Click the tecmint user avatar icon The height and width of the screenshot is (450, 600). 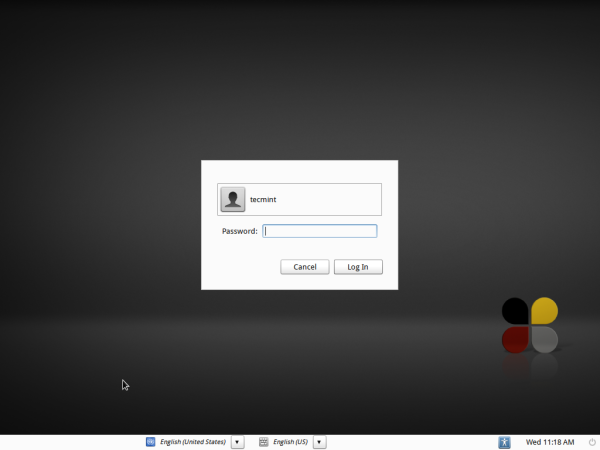pyautogui.click(x=233, y=199)
